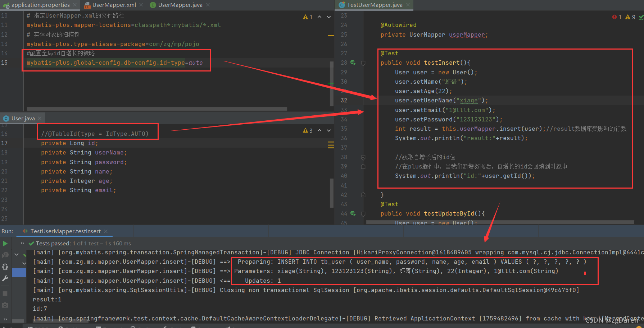644x328 pixels.
Task: Click run-test gutter icon beside testInsert
Action: tap(353, 63)
